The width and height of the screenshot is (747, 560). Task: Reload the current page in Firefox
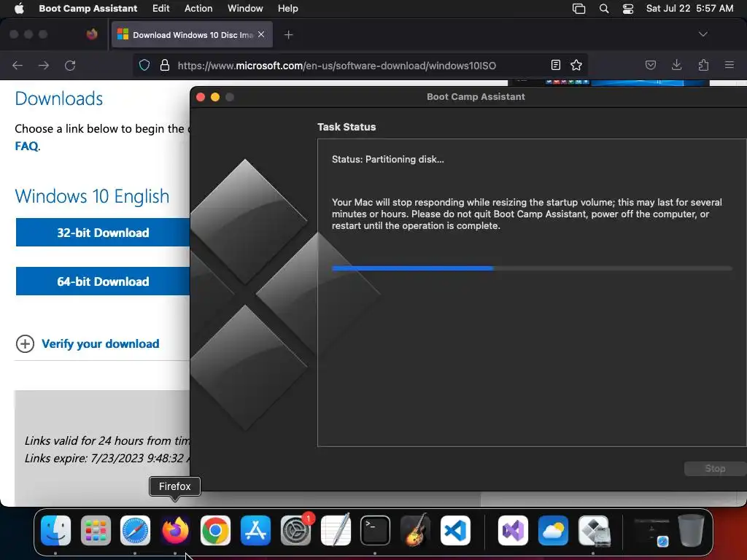tap(70, 65)
